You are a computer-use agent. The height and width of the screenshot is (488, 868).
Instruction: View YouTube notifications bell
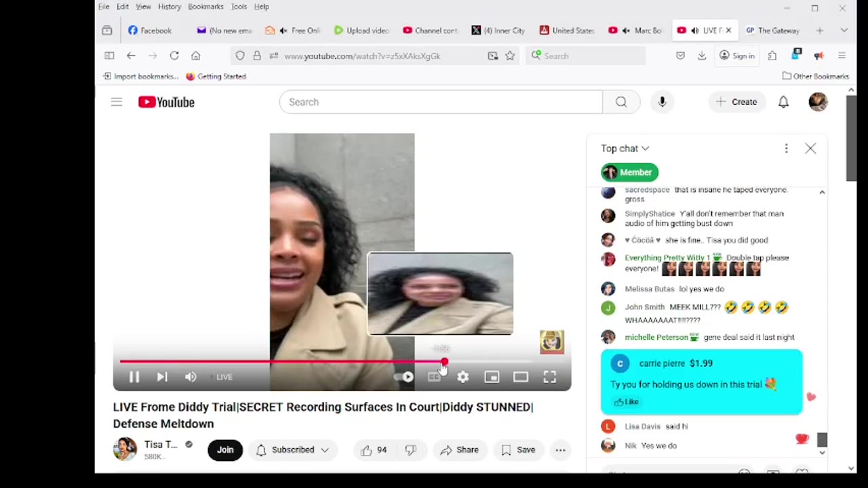tap(783, 102)
